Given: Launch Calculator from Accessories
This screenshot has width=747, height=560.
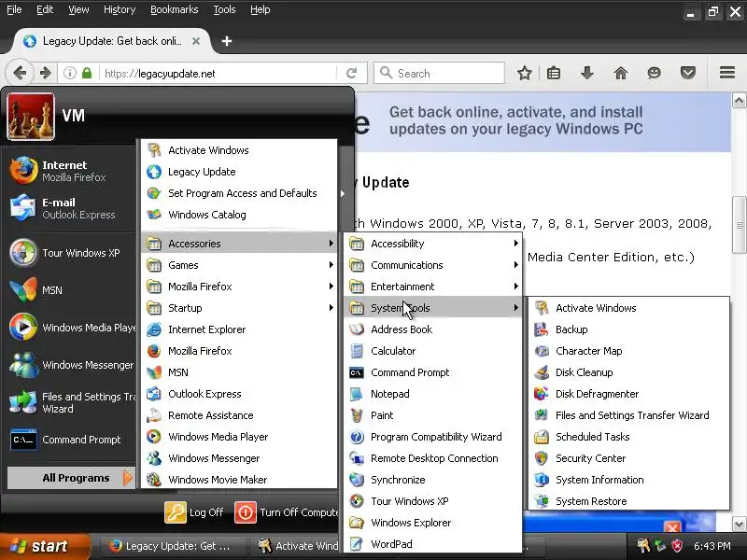Looking at the screenshot, I should pos(433,351).
